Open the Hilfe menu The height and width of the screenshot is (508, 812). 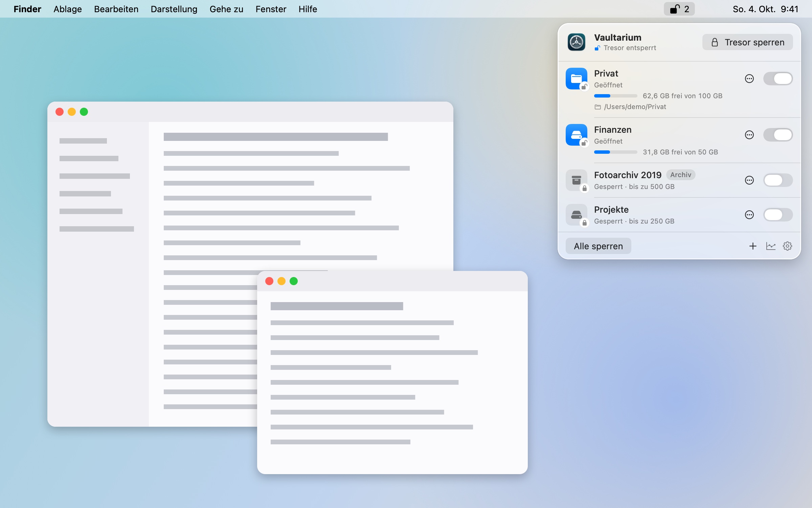(x=308, y=9)
